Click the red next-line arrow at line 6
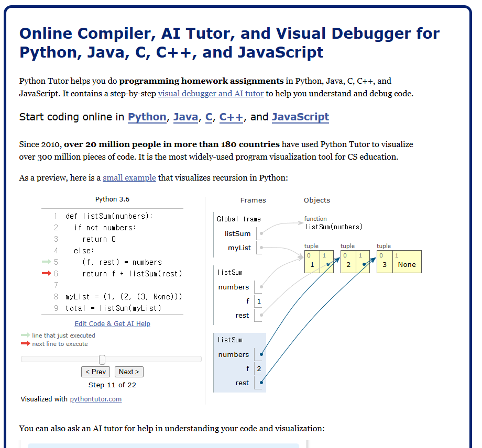 coord(47,273)
